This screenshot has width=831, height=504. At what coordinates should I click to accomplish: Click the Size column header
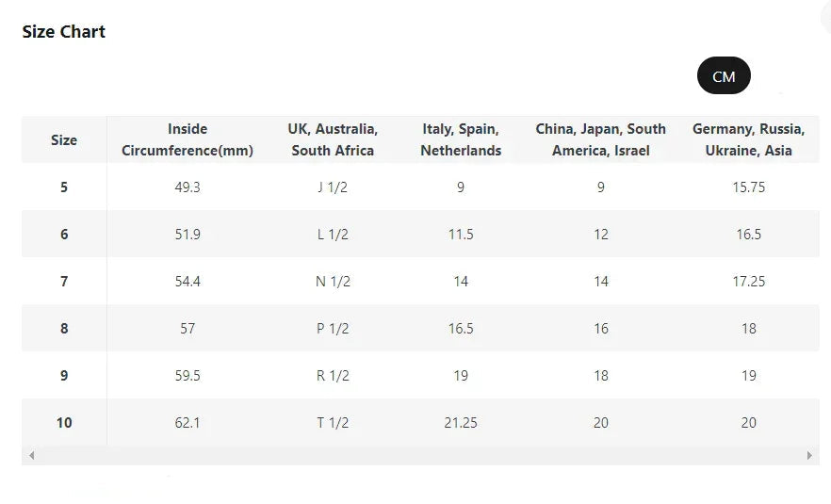(64, 140)
